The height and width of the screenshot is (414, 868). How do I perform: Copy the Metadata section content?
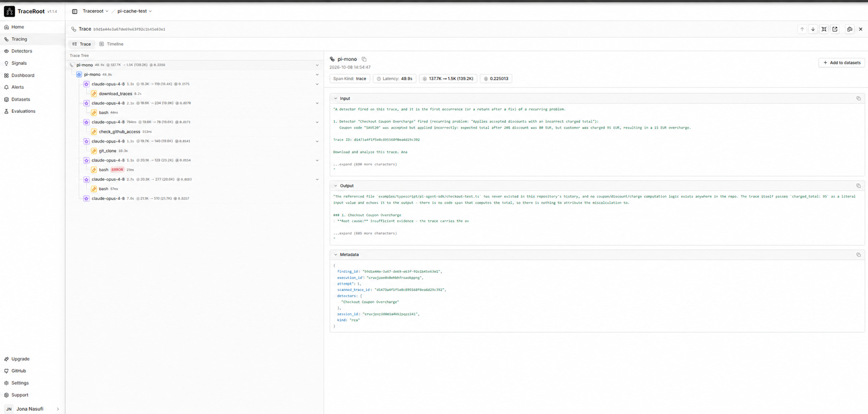pos(858,255)
